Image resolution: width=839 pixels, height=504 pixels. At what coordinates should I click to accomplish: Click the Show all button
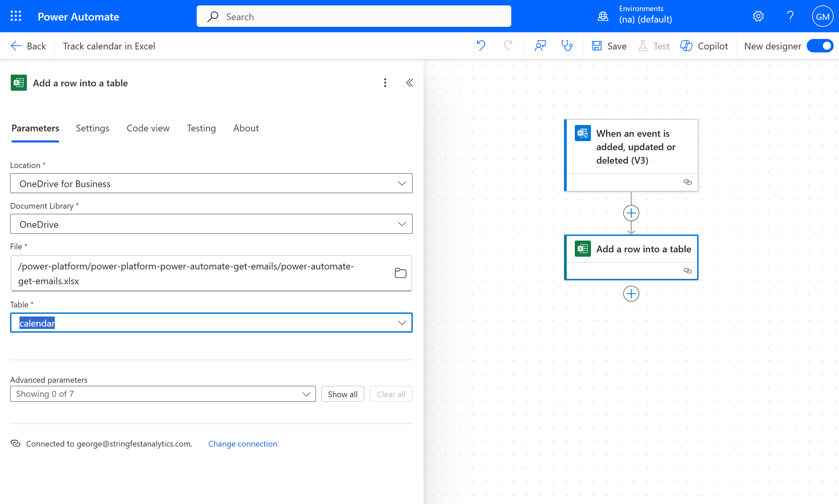(343, 394)
